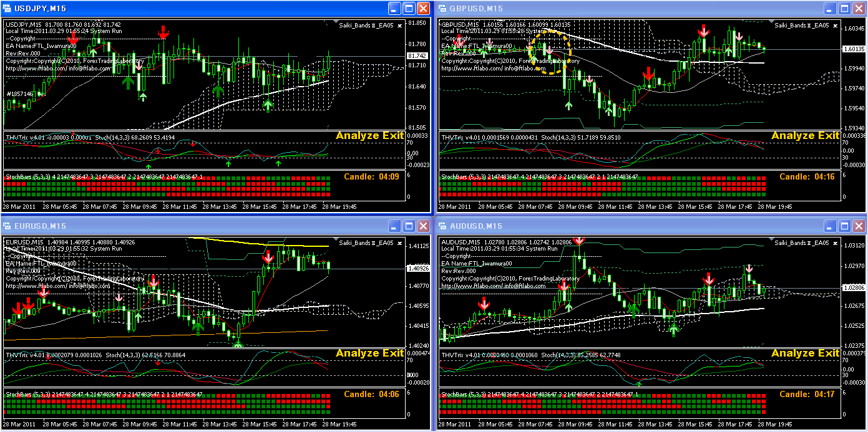Click "Saiki_Bands II_EA05" label in AUDUSD chart
The width and height of the screenshot is (868, 432).
click(802, 243)
